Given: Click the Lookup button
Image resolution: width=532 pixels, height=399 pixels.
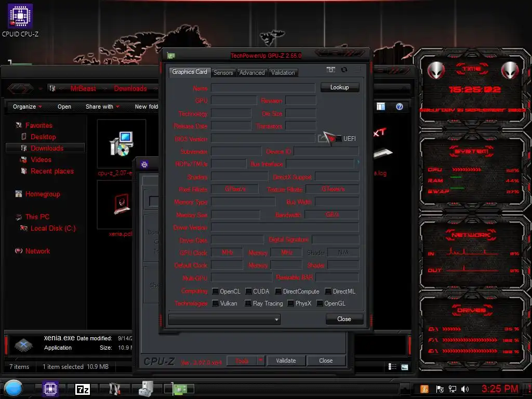Looking at the screenshot, I should pyautogui.click(x=339, y=87).
